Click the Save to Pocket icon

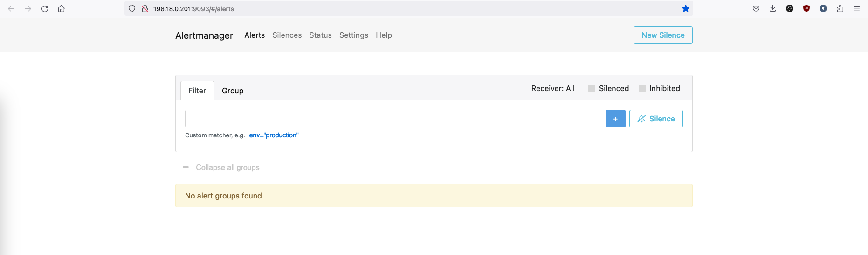pos(756,8)
